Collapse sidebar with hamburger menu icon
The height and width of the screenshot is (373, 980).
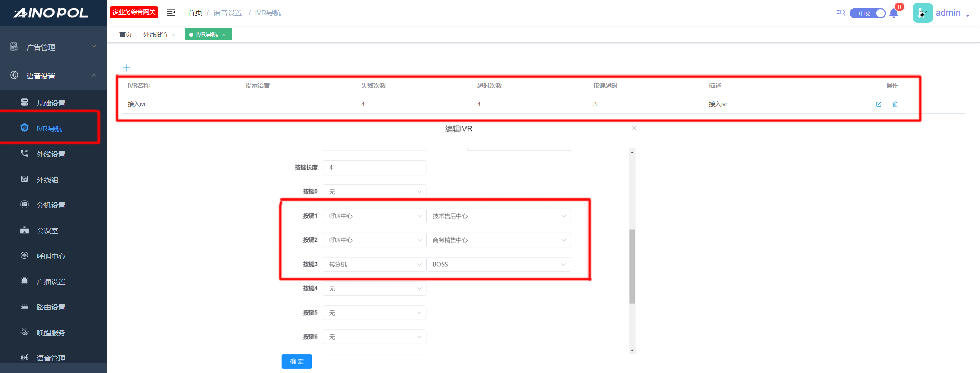click(x=171, y=12)
